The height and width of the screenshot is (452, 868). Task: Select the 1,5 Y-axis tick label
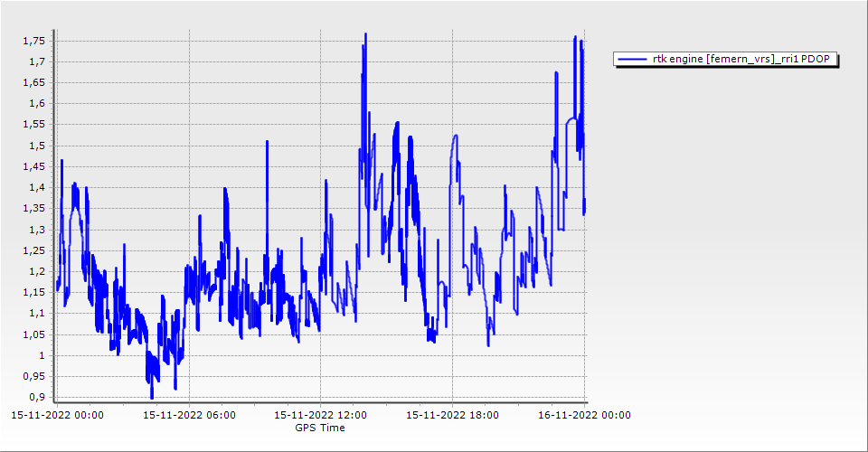38,146
